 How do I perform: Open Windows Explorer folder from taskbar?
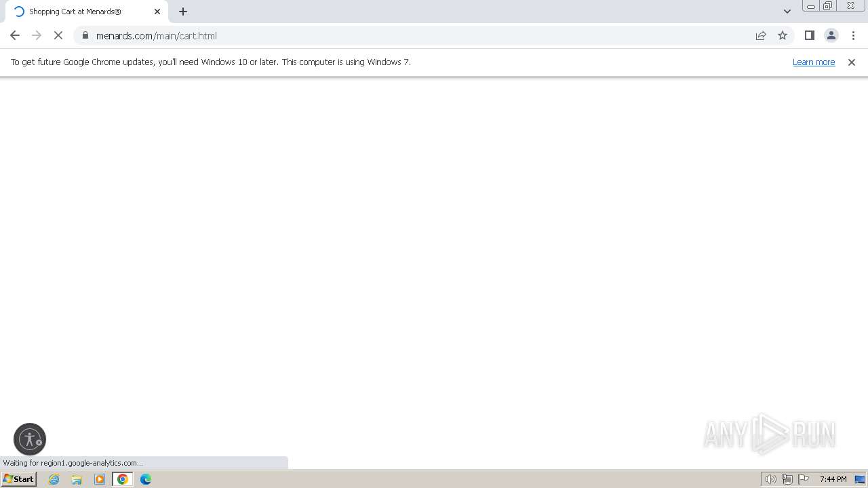point(77,479)
